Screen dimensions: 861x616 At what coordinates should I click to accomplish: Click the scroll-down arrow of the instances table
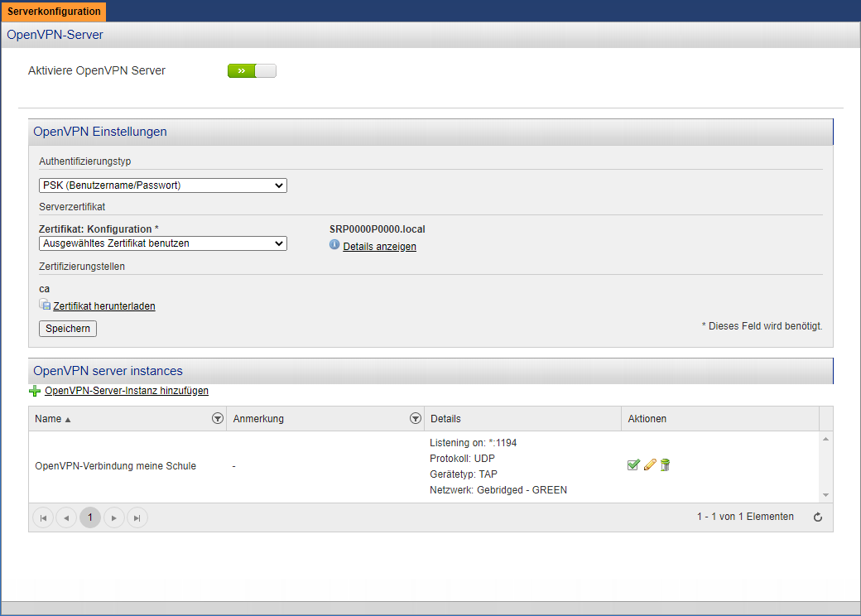click(x=826, y=495)
